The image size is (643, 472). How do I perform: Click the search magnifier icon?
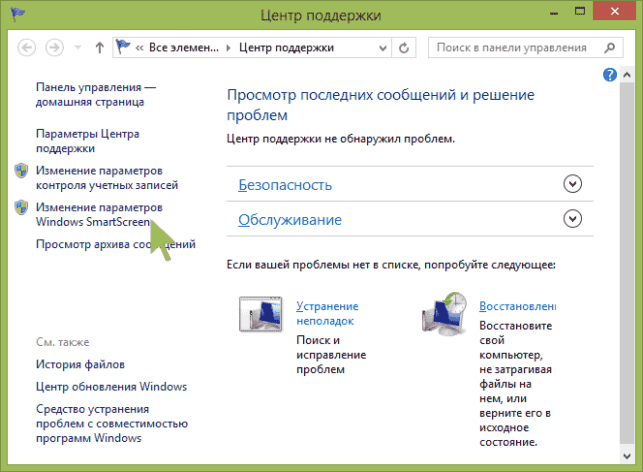pyautogui.click(x=610, y=48)
